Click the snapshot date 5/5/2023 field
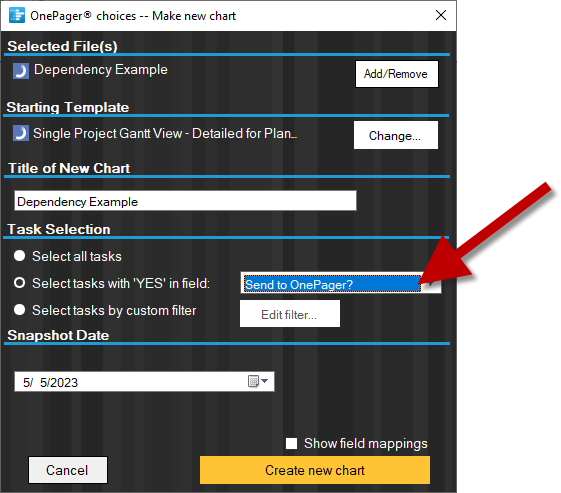 144,381
